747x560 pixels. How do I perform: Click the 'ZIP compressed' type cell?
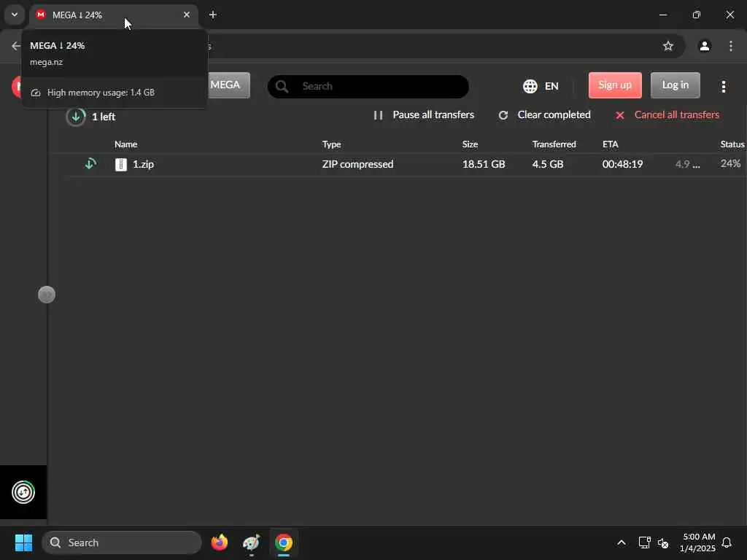357,164
